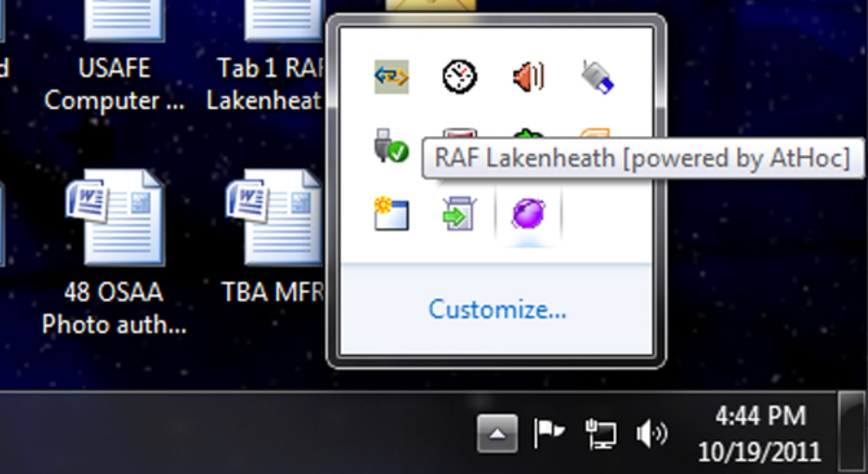Open the volume speaker taskbar control
Image resolution: width=868 pixels, height=474 pixels.
point(651,433)
